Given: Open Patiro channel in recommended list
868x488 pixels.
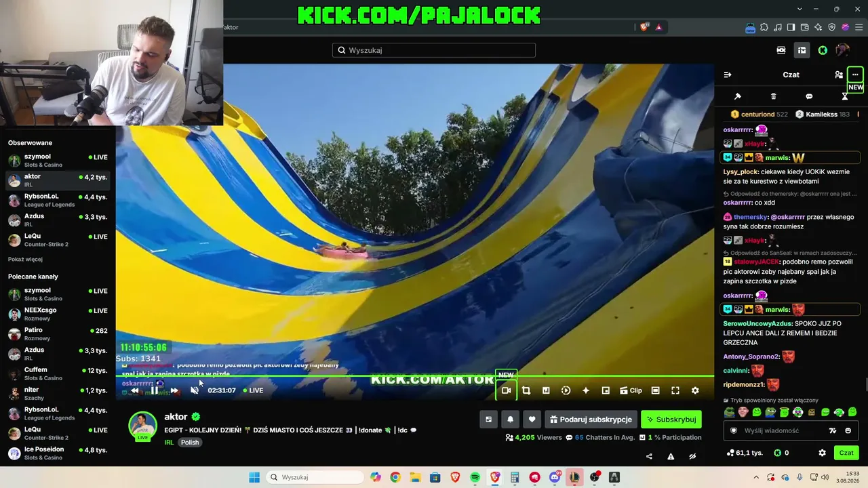Looking at the screenshot, I should click(58, 333).
